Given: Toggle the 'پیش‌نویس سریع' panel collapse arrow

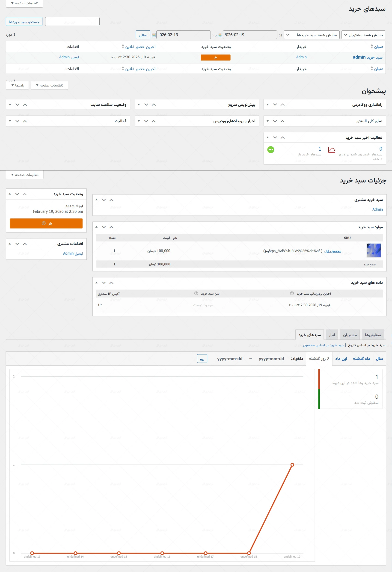Looking at the screenshot, I should coord(139,105).
